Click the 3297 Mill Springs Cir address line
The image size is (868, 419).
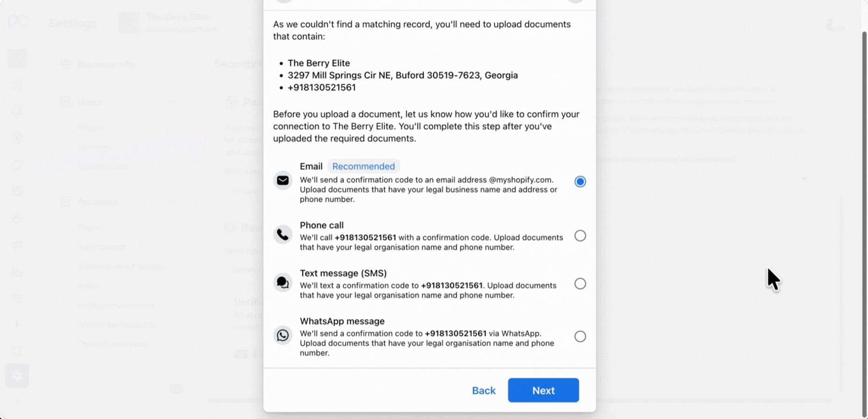(x=403, y=75)
